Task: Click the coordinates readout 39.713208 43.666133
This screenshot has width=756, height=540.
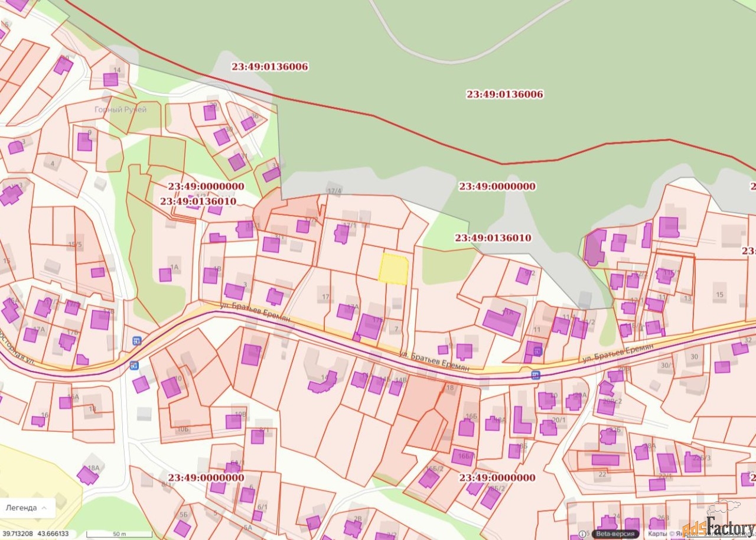Action: pyautogui.click(x=35, y=534)
